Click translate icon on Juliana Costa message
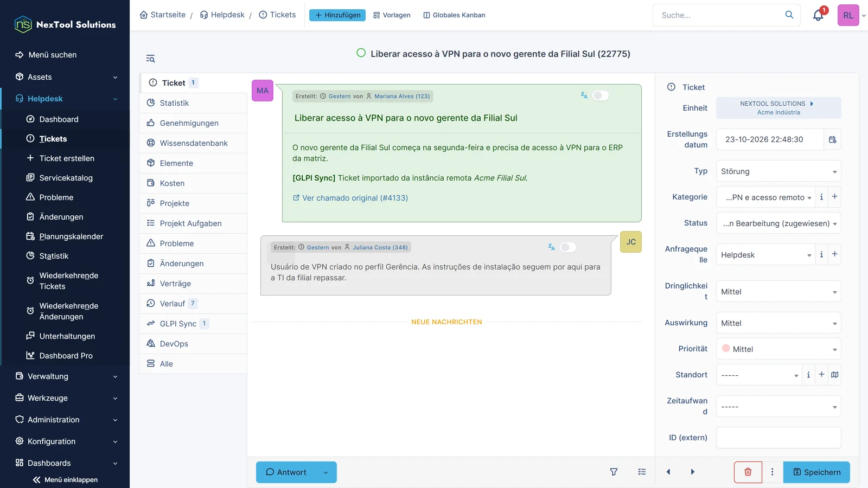 point(551,247)
